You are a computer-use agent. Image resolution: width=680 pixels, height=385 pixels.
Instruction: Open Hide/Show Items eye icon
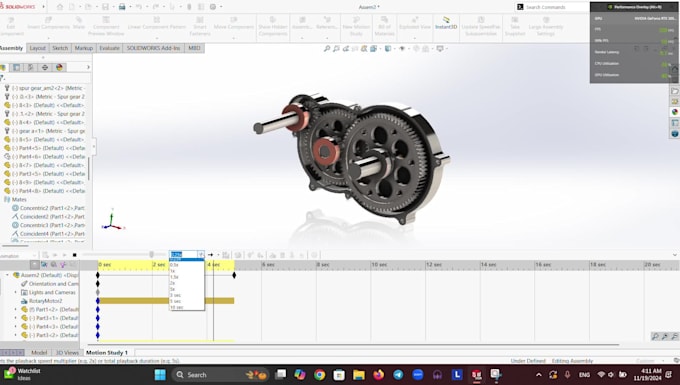pos(402,49)
